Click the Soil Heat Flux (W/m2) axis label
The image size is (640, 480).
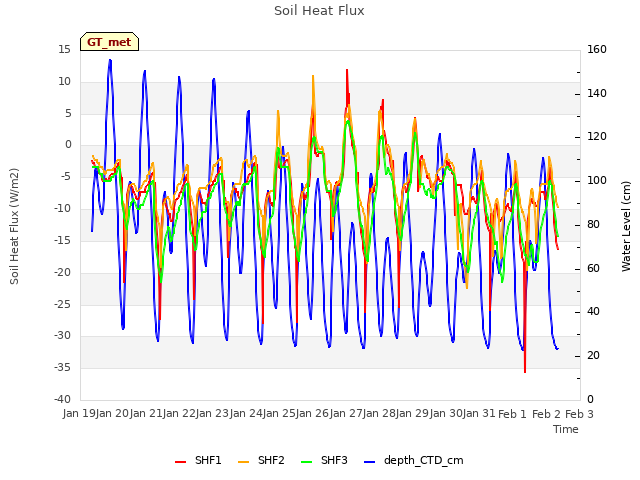coord(14,226)
